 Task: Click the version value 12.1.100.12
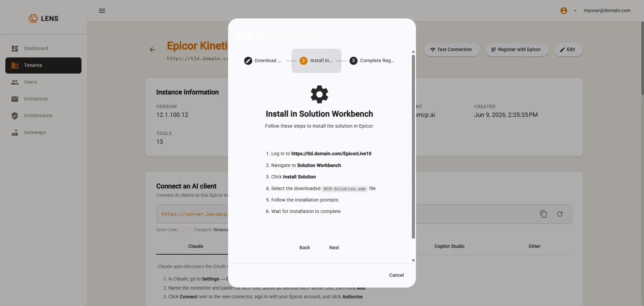pyautogui.click(x=172, y=115)
